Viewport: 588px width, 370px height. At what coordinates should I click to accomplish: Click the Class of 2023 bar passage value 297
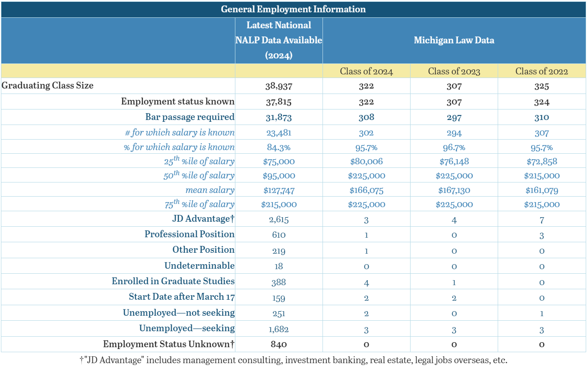[x=454, y=117]
